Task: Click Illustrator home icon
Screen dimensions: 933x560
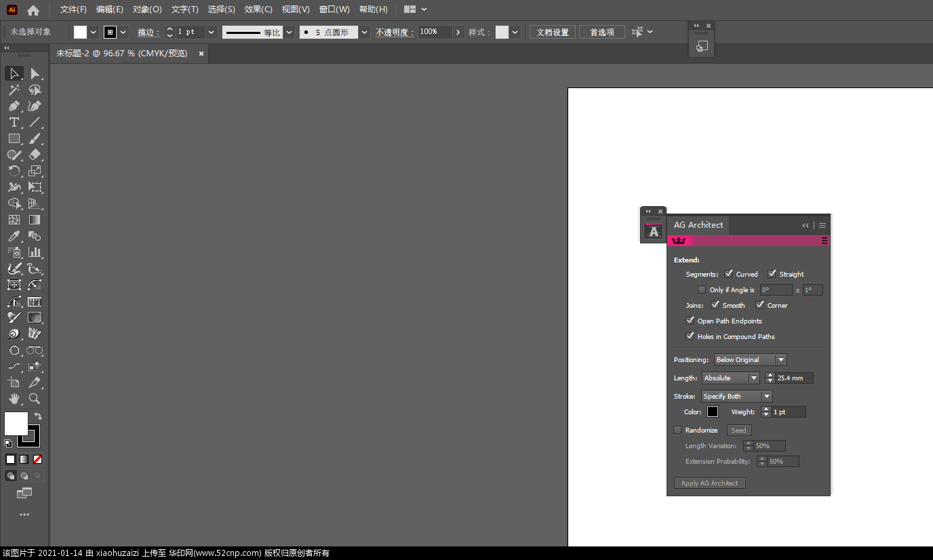Action: (33, 10)
